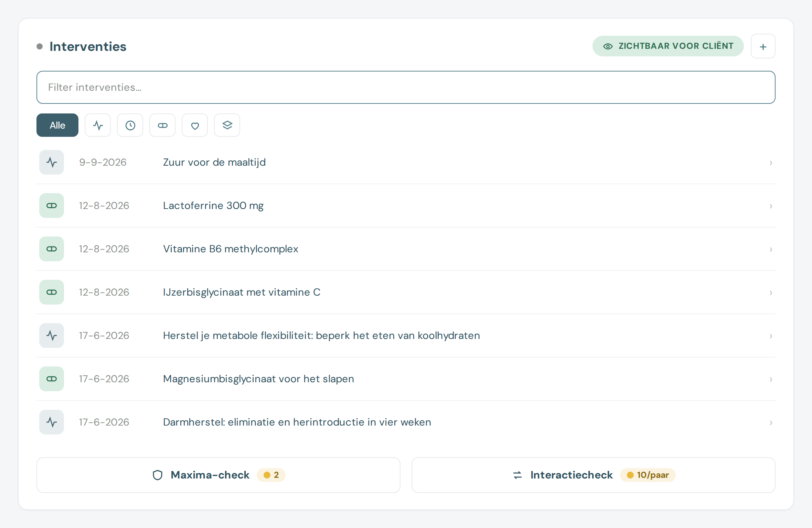Filter by layers stack icon
812x528 pixels.
point(227,125)
